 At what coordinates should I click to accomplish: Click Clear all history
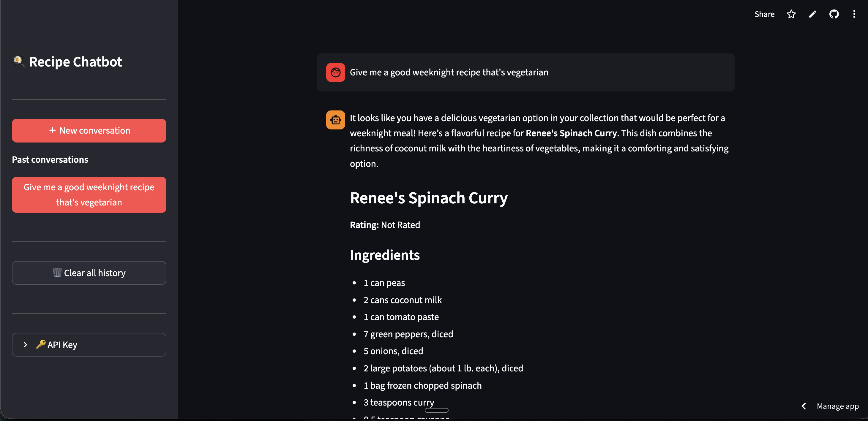point(89,273)
